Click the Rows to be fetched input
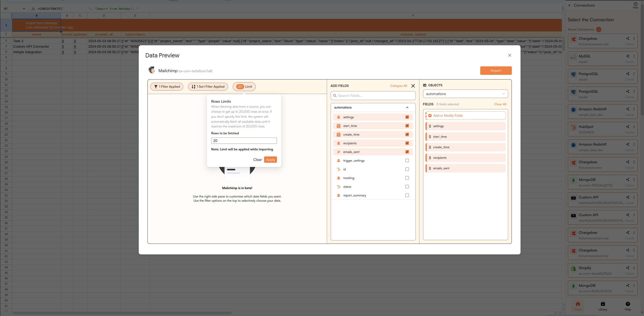 click(244, 141)
